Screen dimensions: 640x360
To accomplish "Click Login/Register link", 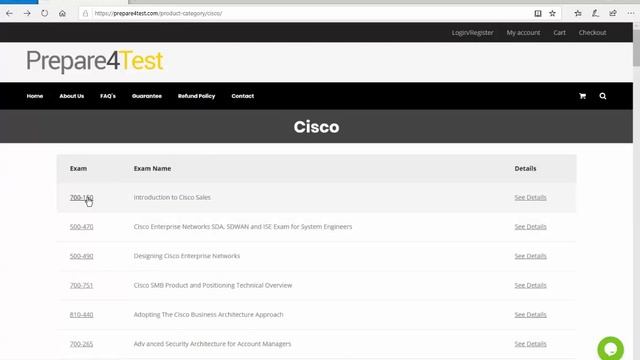I will (472, 33).
